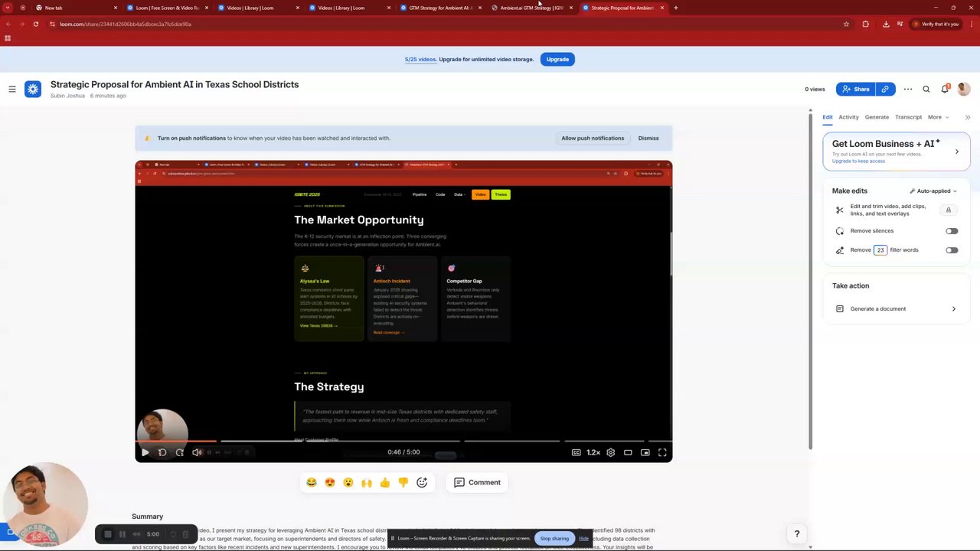The width and height of the screenshot is (980, 551).
Task: Play the Loom video
Action: coord(145,452)
